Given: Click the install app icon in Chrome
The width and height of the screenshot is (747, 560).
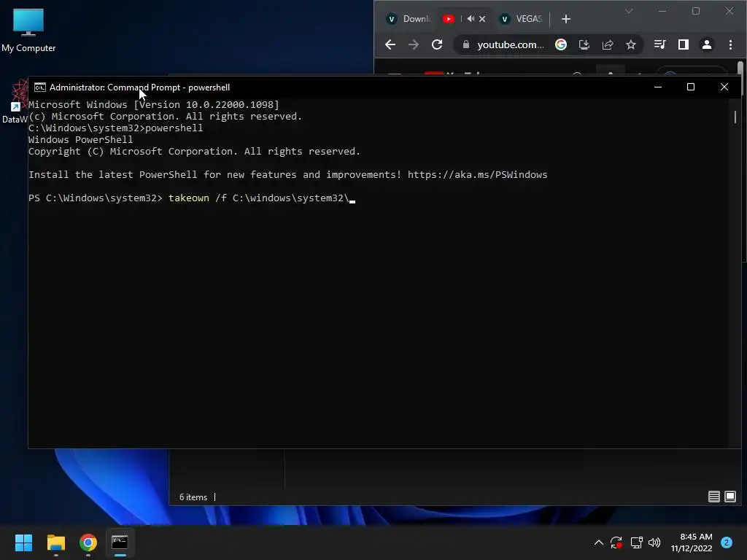Looking at the screenshot, I should (x=584, y=44).
